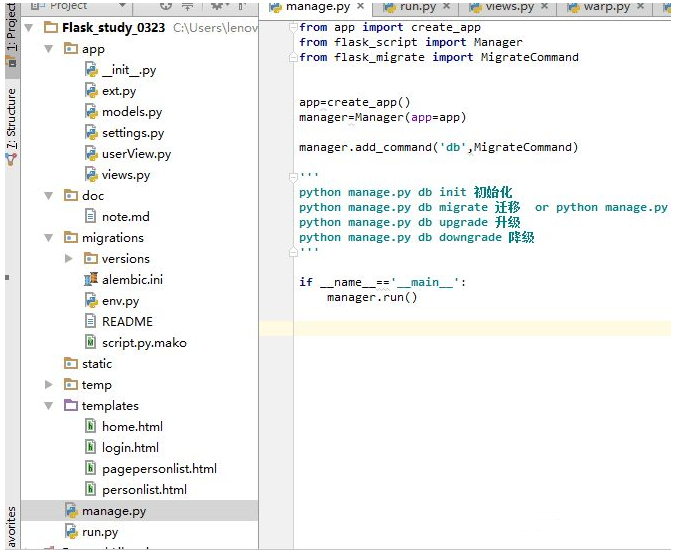Switch to the warp.py editor tab
This screenshot has height=550, width=680.
pos(606,7)
